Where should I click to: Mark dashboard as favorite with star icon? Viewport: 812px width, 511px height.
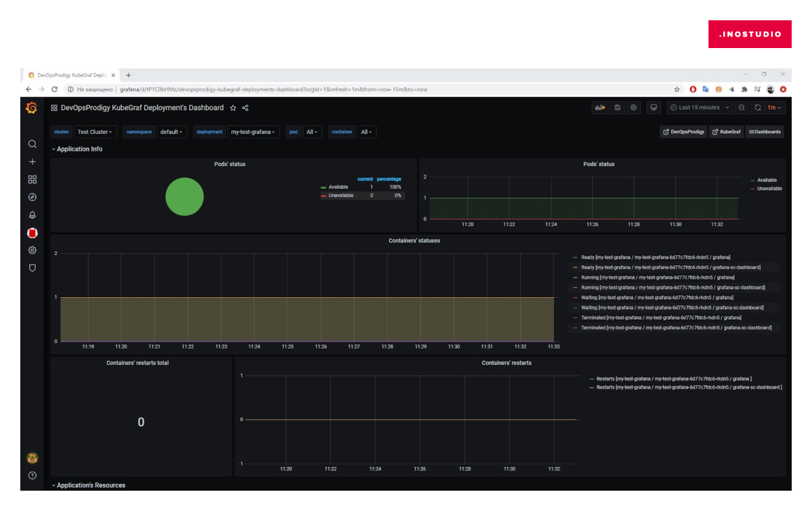(233, 108)
